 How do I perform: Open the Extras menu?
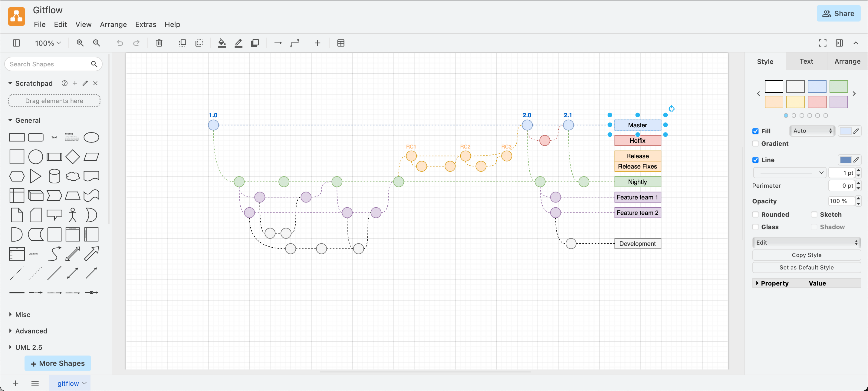pos(146,24)
